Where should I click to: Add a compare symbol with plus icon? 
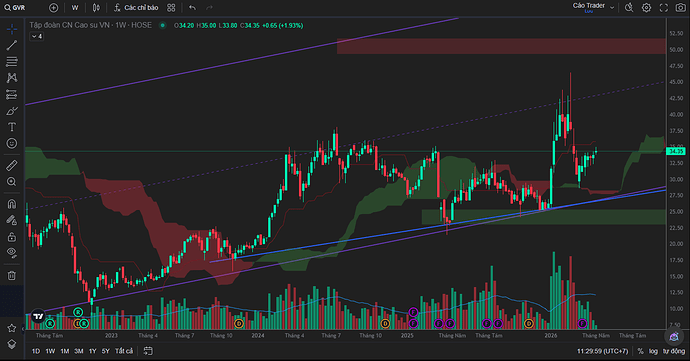coord(53,8)
